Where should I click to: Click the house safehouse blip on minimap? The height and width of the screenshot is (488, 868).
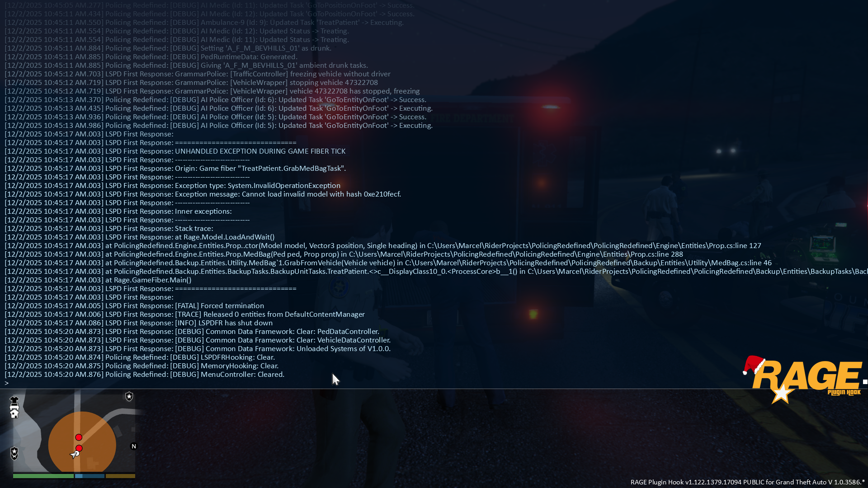14,413
